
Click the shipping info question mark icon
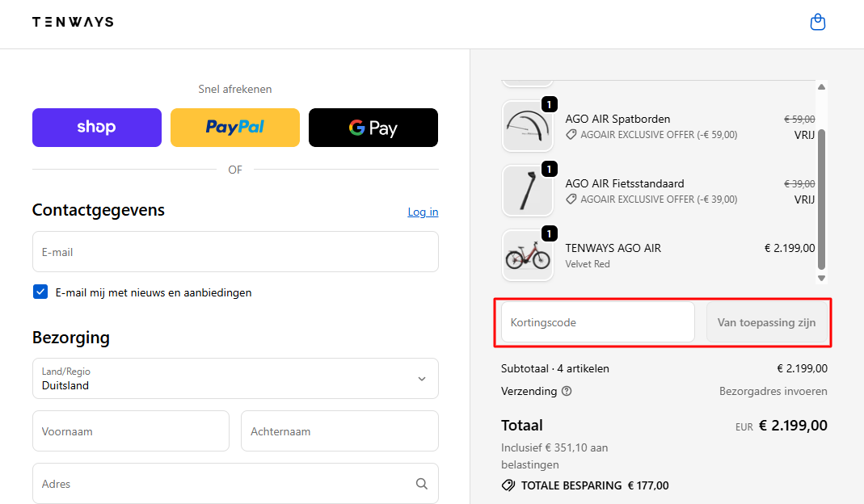567,392
